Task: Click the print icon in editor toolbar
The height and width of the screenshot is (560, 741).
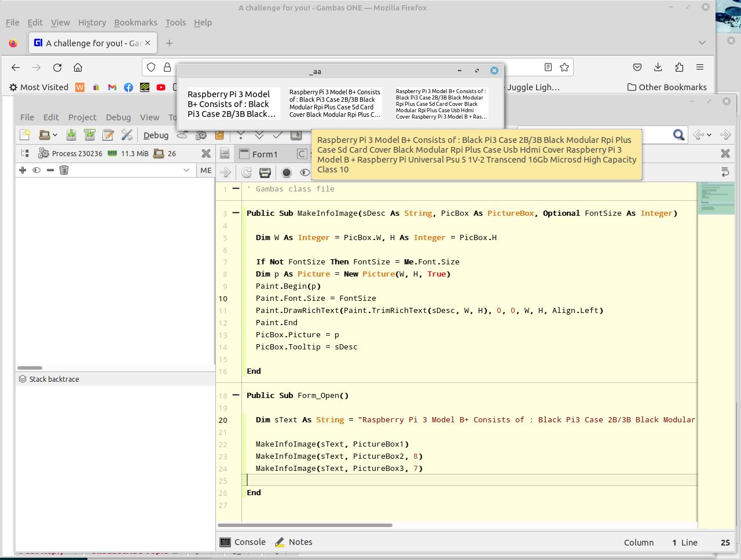Action: pyautogui.click(x=265, y=172)
